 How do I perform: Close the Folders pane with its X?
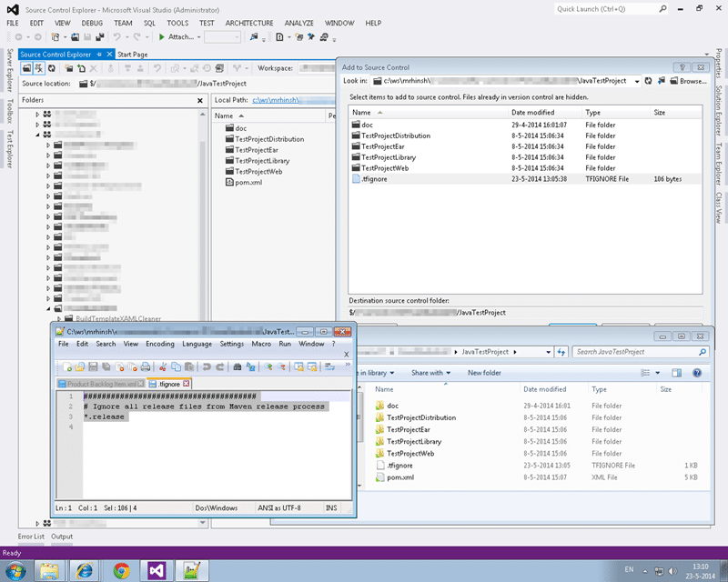(200, 100)
